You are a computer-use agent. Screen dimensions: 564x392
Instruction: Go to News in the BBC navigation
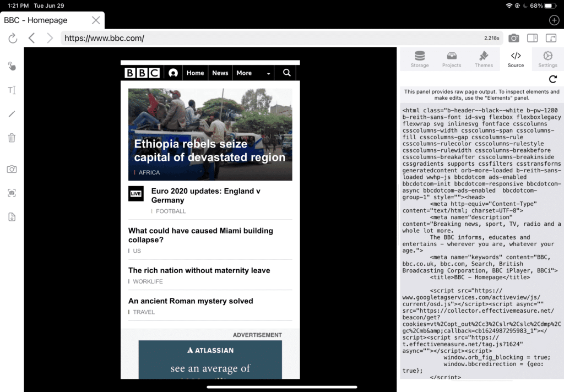point(220,73)
